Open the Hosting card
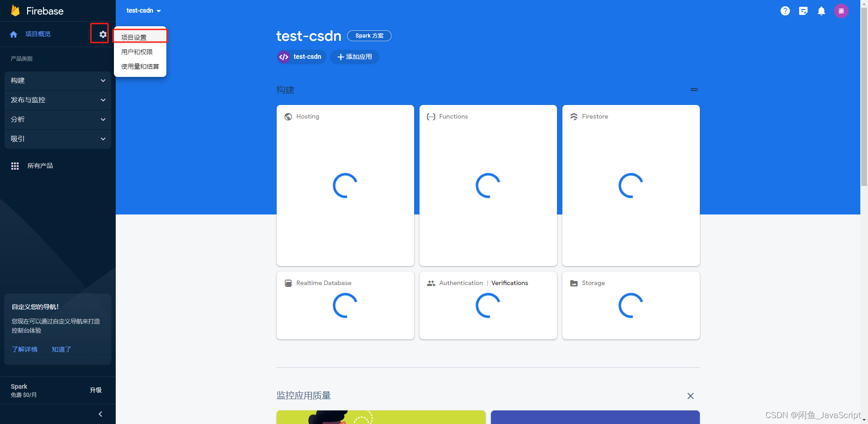 coord(345,186)
